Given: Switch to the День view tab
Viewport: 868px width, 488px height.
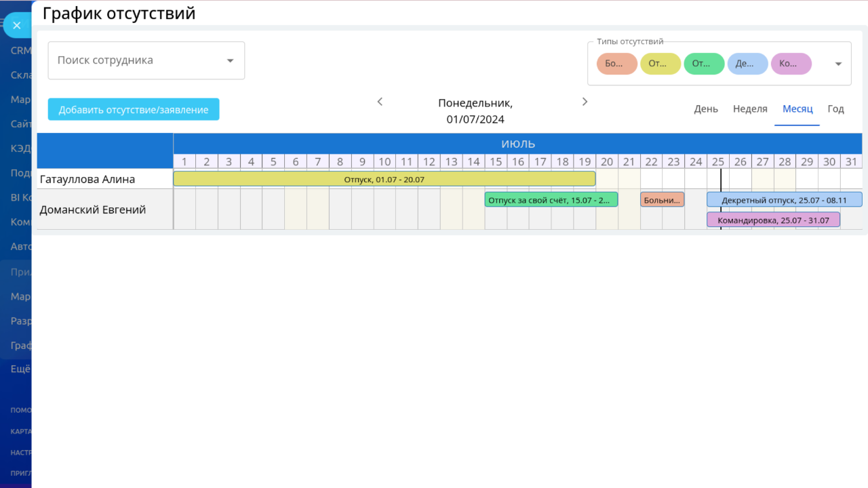Looking at the screenshot, I should pyautogui.click(x=706, y=109).
